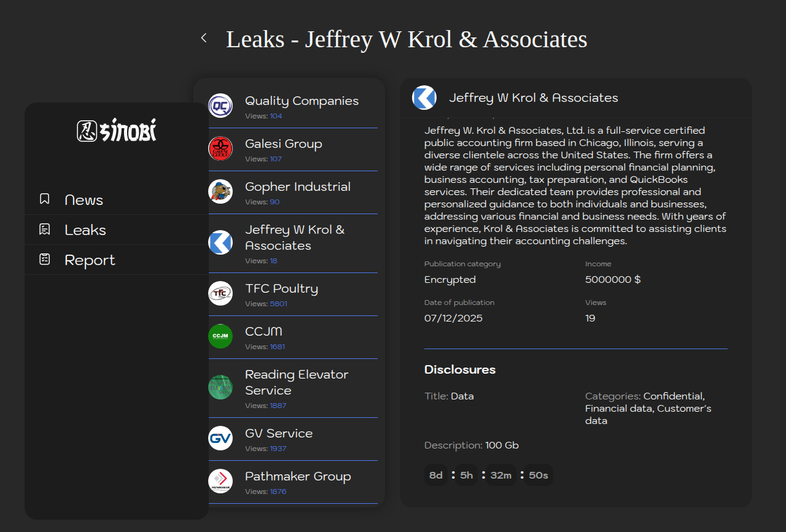Screen dimensions: 786x532
Task: Select the Leaks menu label
Action: (x=85, y=230)
